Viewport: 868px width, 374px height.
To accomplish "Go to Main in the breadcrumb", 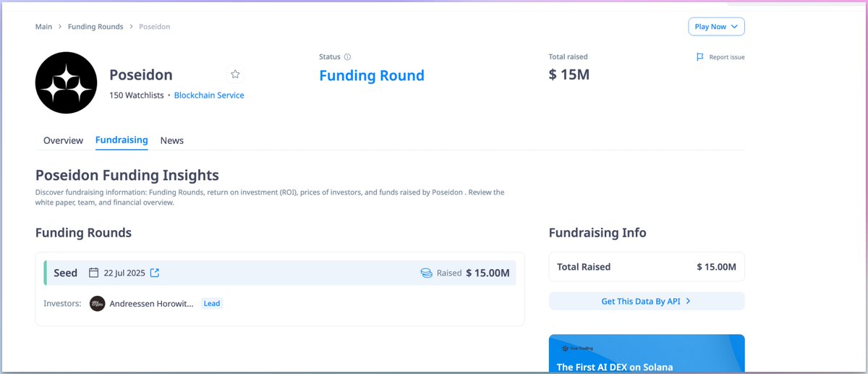I will click(43, 27).
